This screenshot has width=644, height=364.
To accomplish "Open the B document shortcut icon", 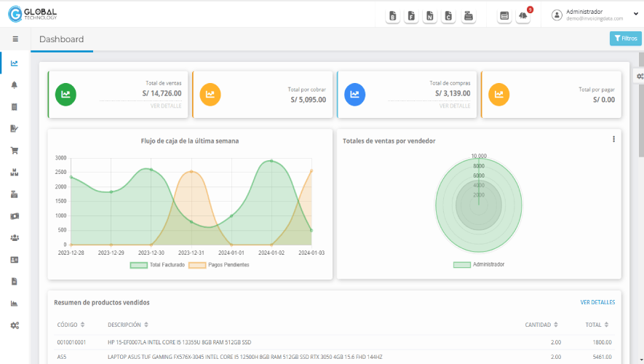I will pyautogui.click(x=393, y=16).
